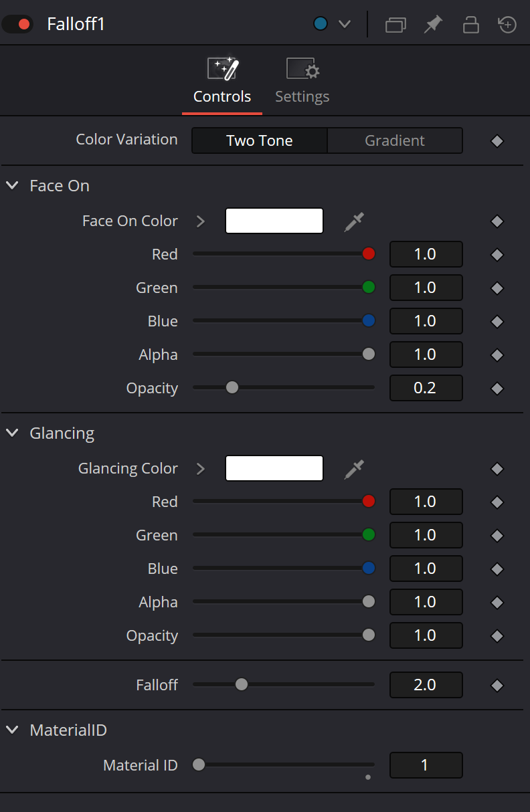Switch to the Settings tab
The width and height of the screenshot is (530, 812).
coord(302,81)
